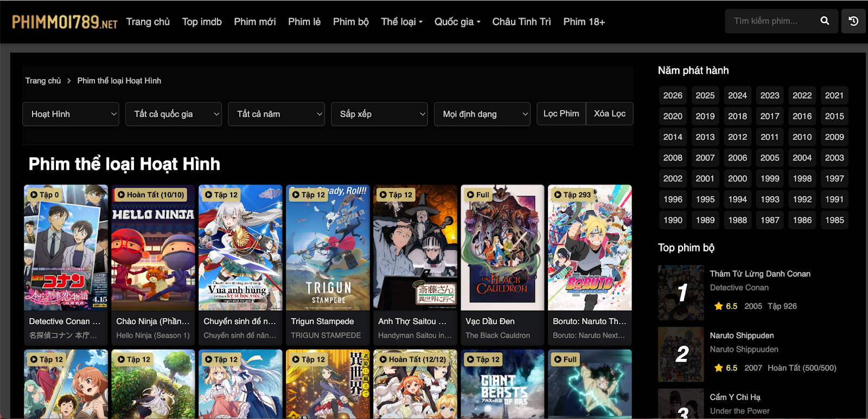This screenshot has width=868, height=419.
Task: Open Phim 18+ menu item
Action: 584,22
